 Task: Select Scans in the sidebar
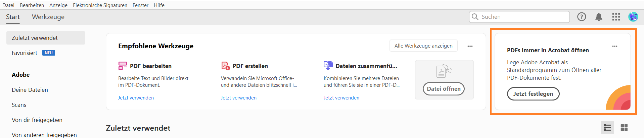(19, 105)
